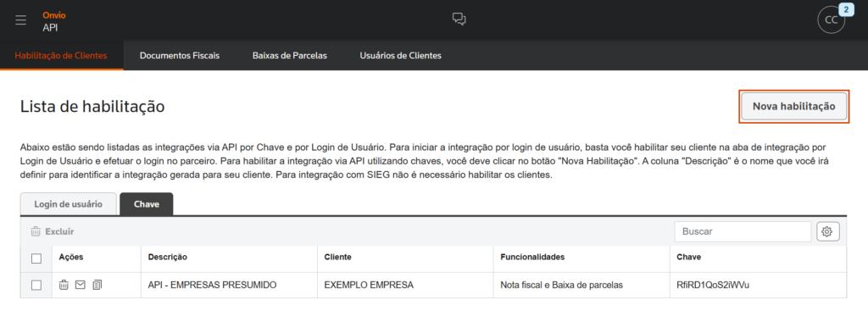Open table settings gear icon
This screenshot has width=868, height=311.
coord(827,232)
